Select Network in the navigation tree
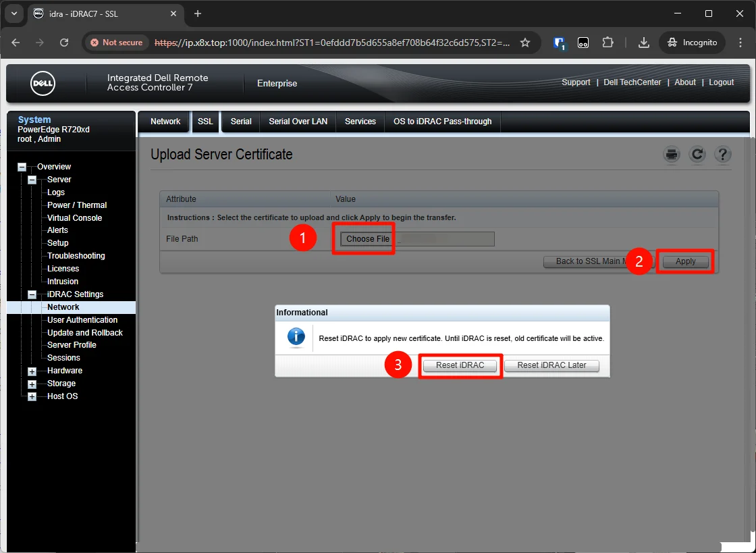This screenshot has height=553, width=756. pos(63,307)
